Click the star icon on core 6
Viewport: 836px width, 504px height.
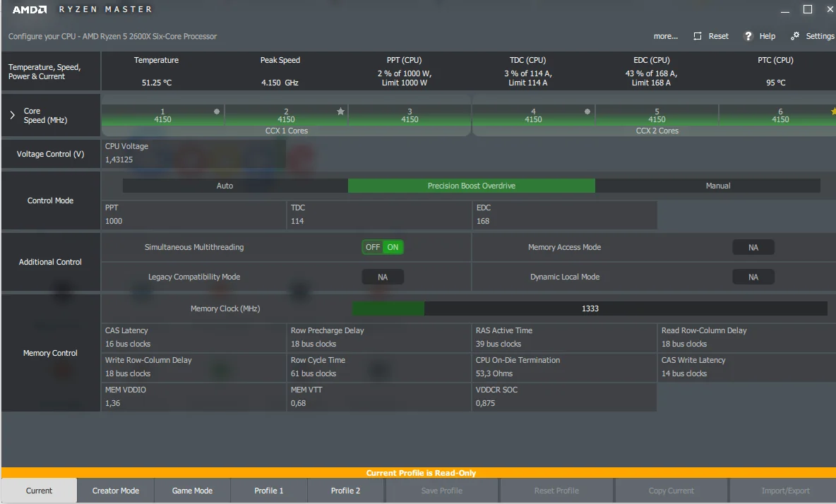(x=832, y=112)
